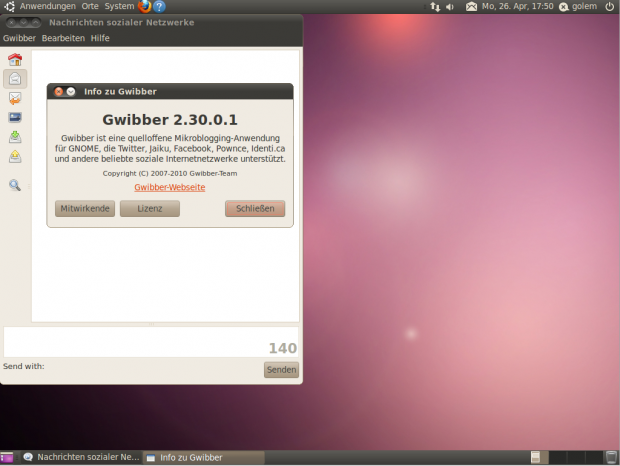The height and width of the screenshot is (466, 620).
Task: Click the Show Desktop icon in bottom panel
Action: 7,458
